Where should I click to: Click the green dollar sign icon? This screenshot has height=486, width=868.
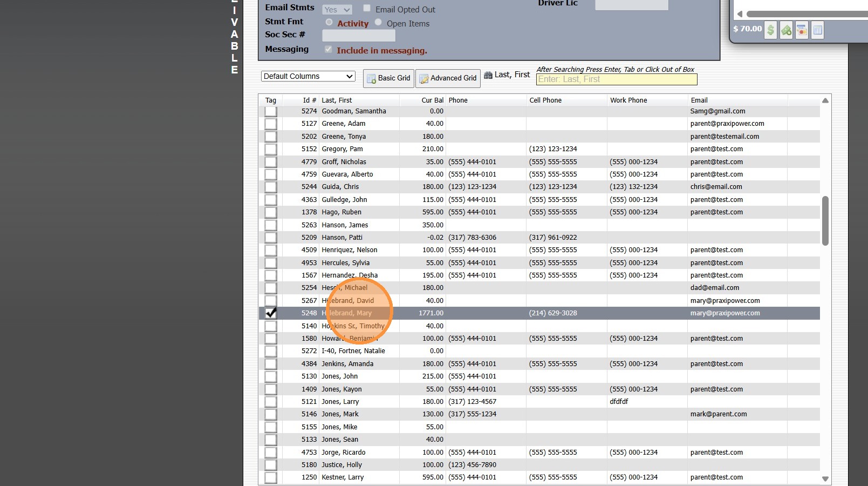(x=771, y=30)
